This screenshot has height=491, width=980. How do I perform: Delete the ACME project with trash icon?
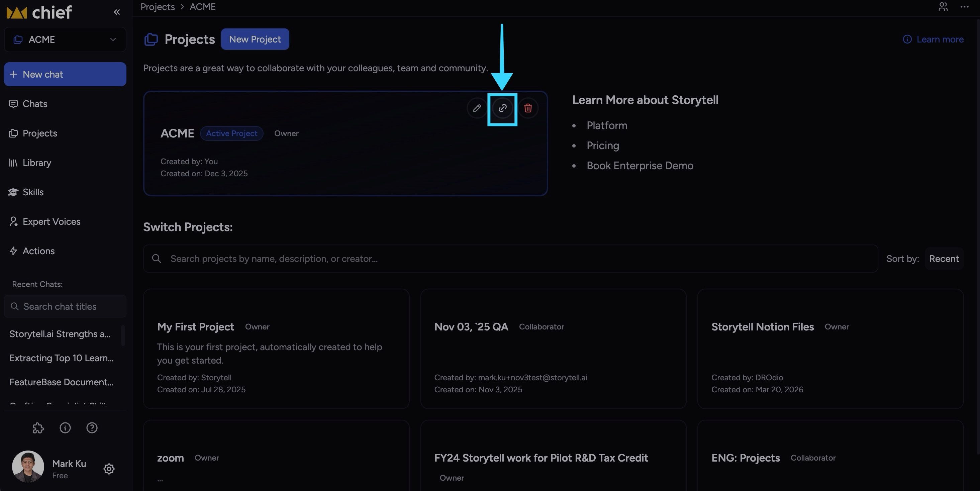click(x=528, y=108)
